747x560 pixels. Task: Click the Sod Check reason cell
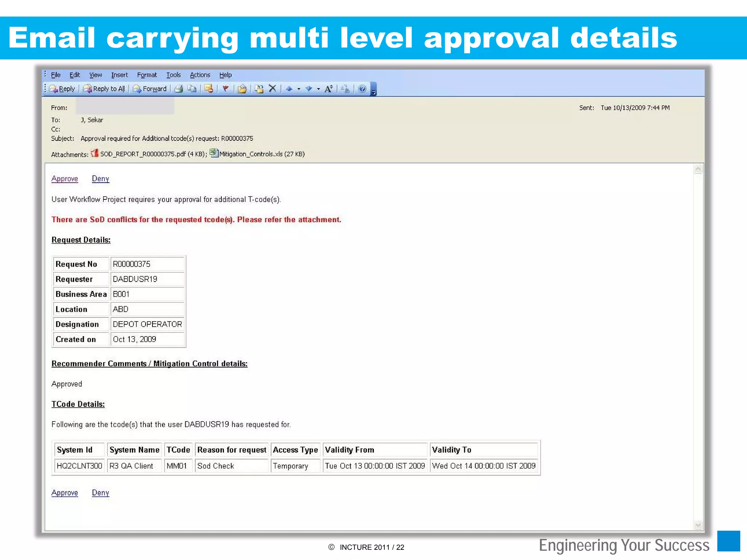tap(232, 466)
